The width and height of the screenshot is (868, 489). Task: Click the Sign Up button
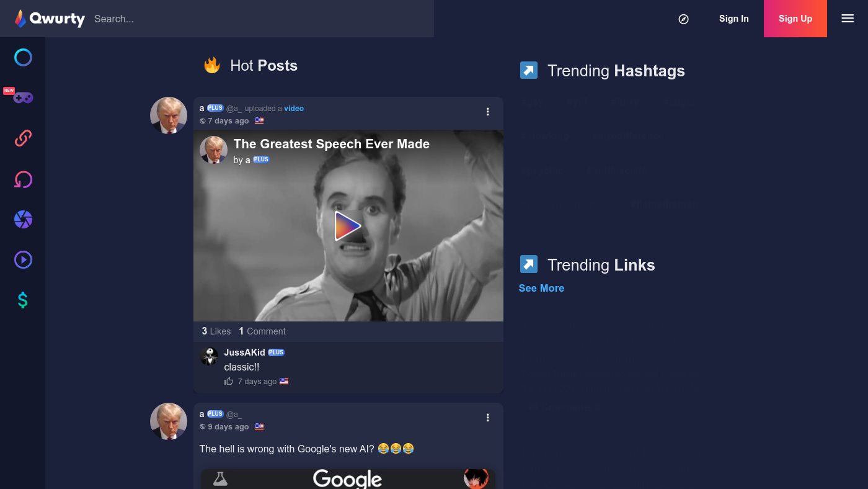point(795,19)
